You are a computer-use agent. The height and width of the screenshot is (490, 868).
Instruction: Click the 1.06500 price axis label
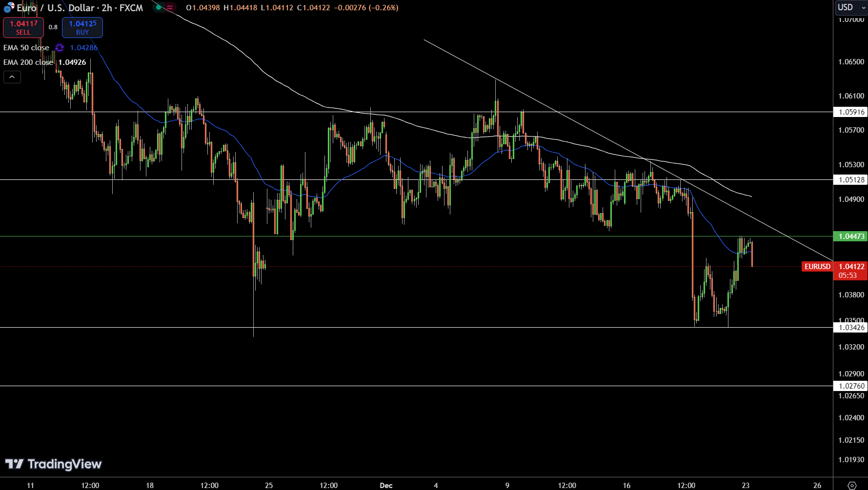click(x=851, y=62)
